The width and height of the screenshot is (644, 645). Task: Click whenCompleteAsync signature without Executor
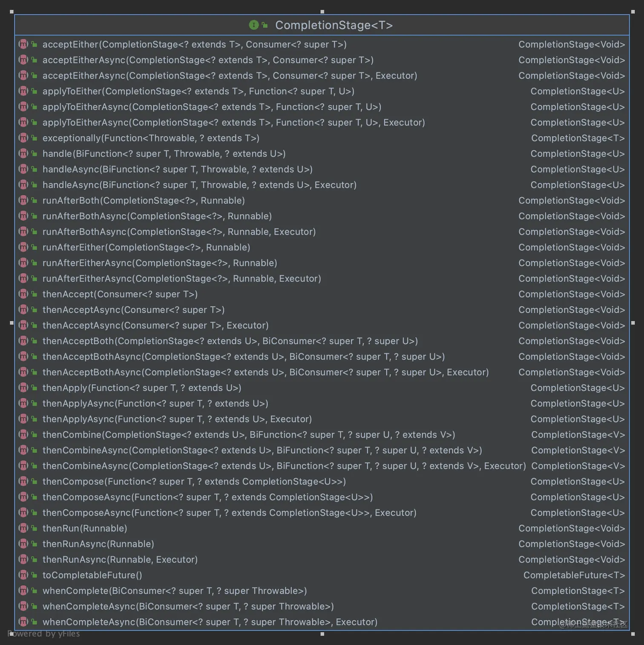(188, 607)
